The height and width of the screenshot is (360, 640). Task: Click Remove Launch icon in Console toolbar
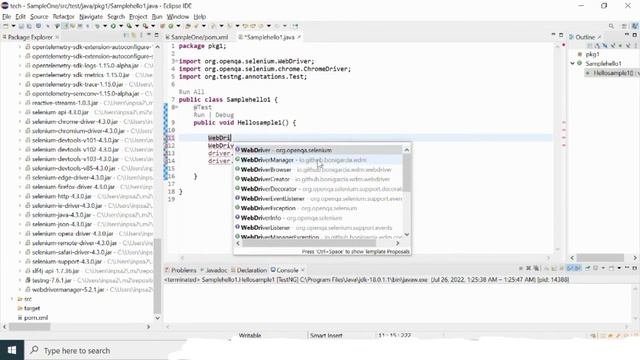tap(529, 268)
